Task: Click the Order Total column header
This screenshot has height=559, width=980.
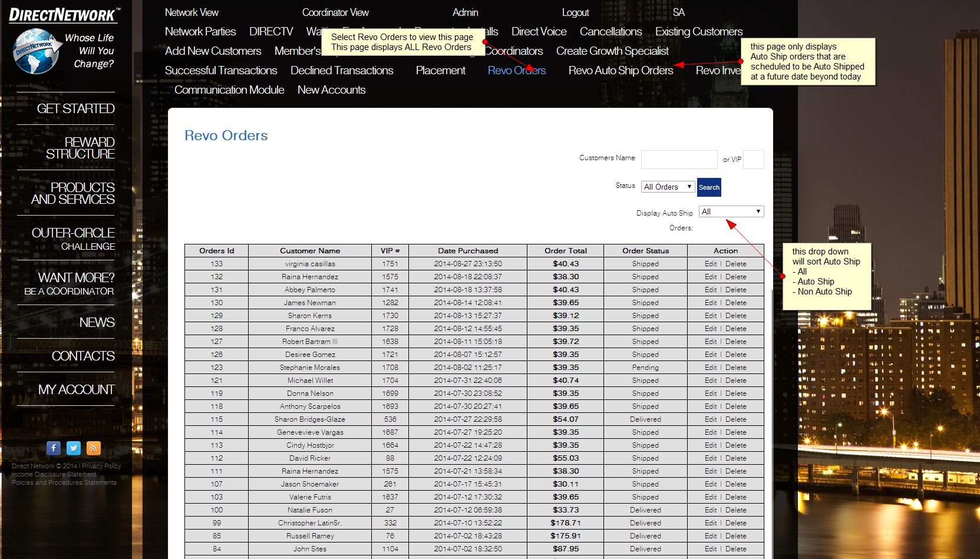Action: point(566,251)
